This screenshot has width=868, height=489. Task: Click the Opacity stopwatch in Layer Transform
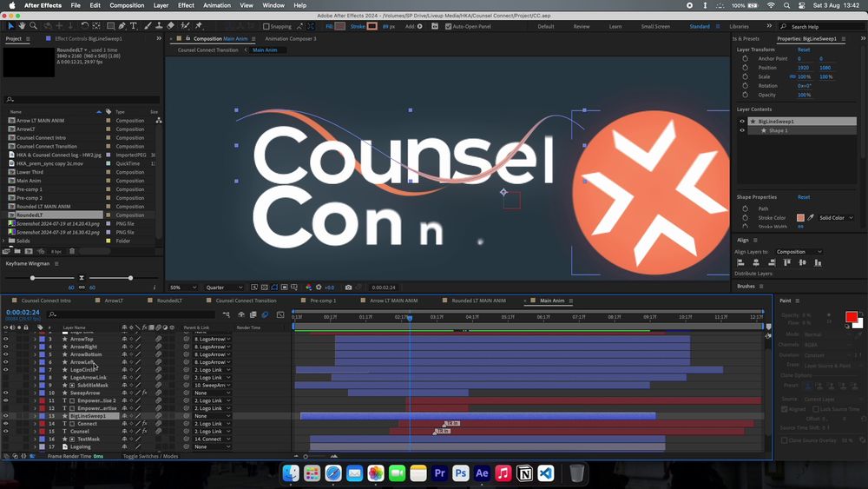click(745, 95)
